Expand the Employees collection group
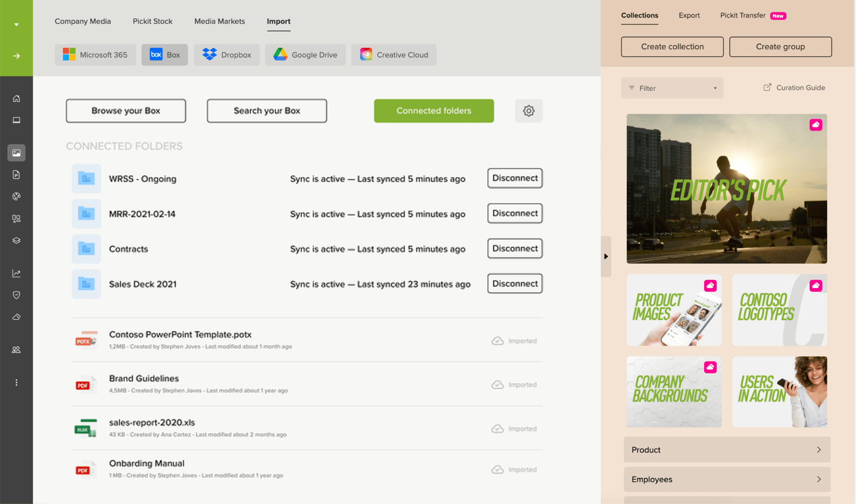This screenshot has height=504, width=856. (726, 479)
